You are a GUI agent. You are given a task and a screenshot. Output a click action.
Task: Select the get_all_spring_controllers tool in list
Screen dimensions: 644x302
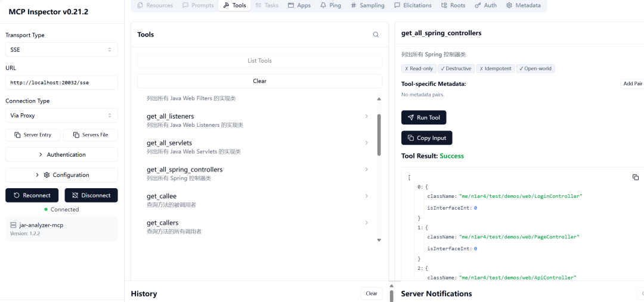(257, 173)
